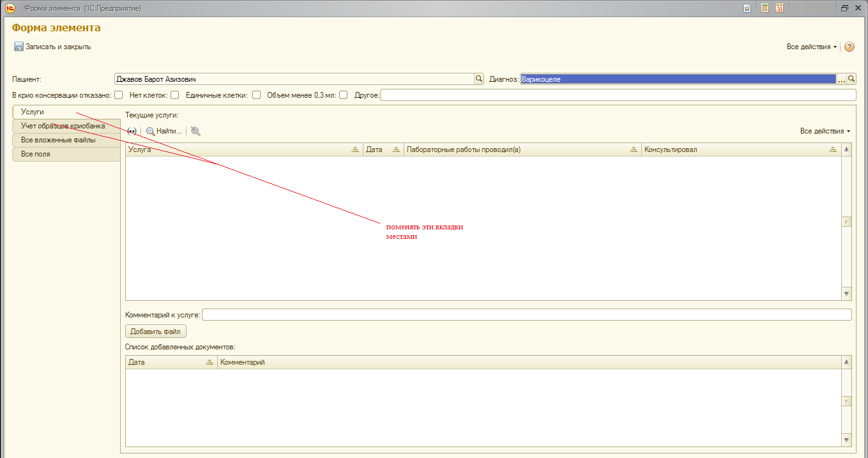Open help with the question mark icon
This screenshot has height=458, width=868.
pos(849,47)
